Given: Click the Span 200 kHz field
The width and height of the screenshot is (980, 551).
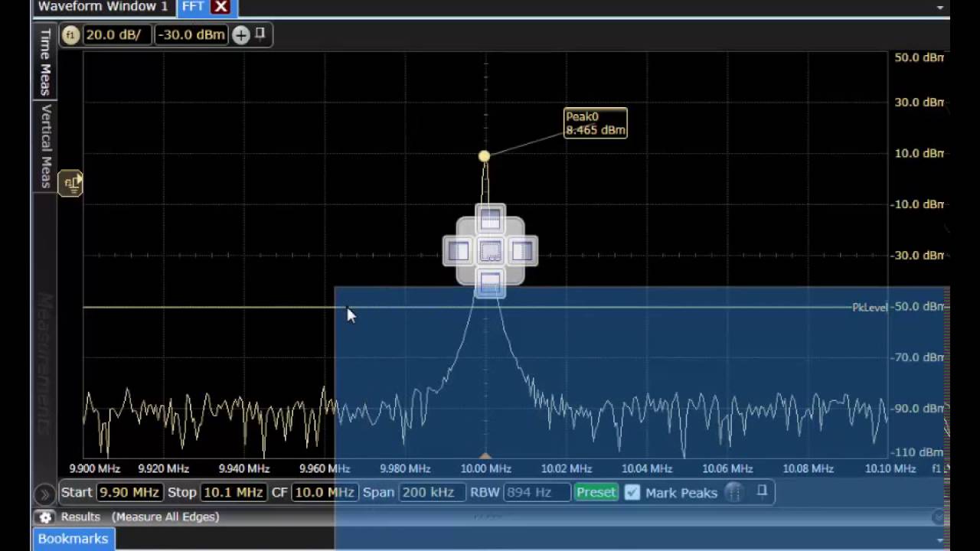Looking at the screenshot, I should (431, 492).
